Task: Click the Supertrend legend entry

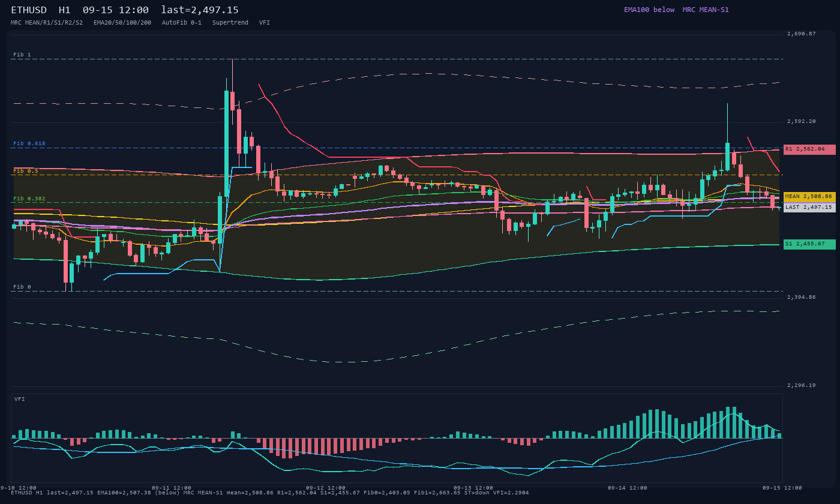Action: click(x=230, y=22)
